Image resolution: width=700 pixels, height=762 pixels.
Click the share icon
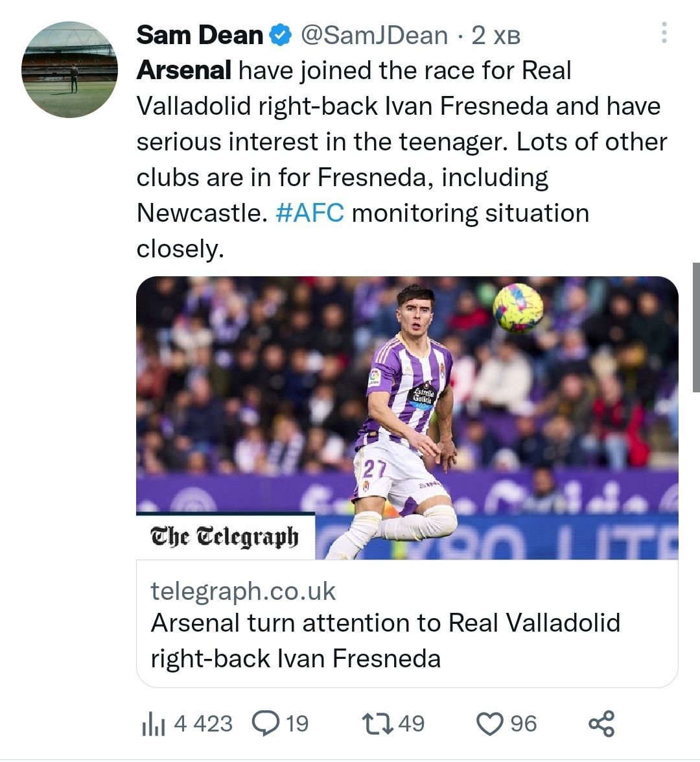point(601,724)
